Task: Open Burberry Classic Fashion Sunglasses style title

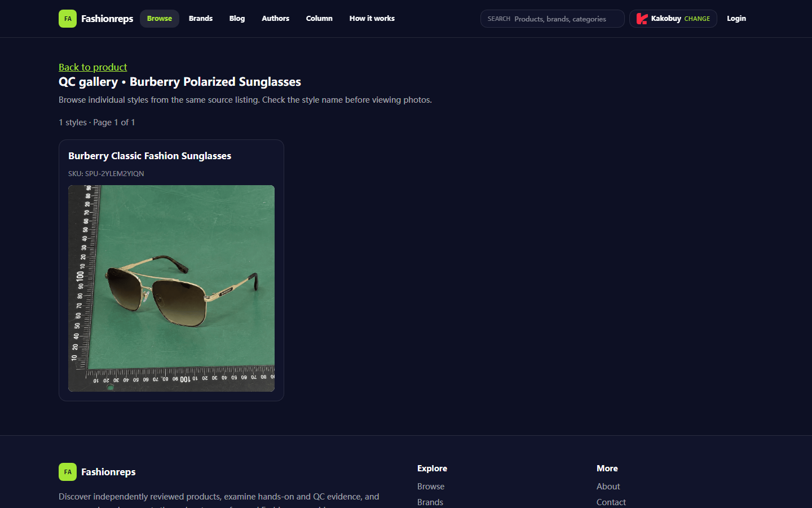Action: coord(150,156)
